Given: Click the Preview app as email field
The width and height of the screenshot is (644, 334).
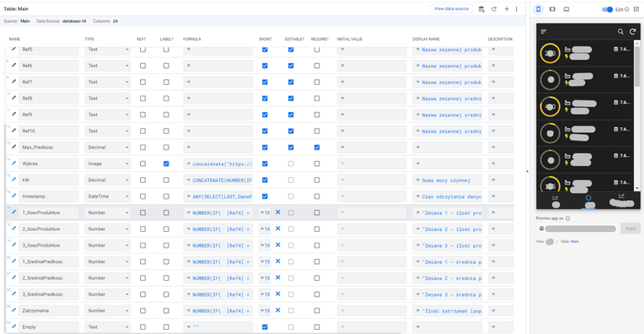Looking at the screenshot, I should click(x=577, y=228).
